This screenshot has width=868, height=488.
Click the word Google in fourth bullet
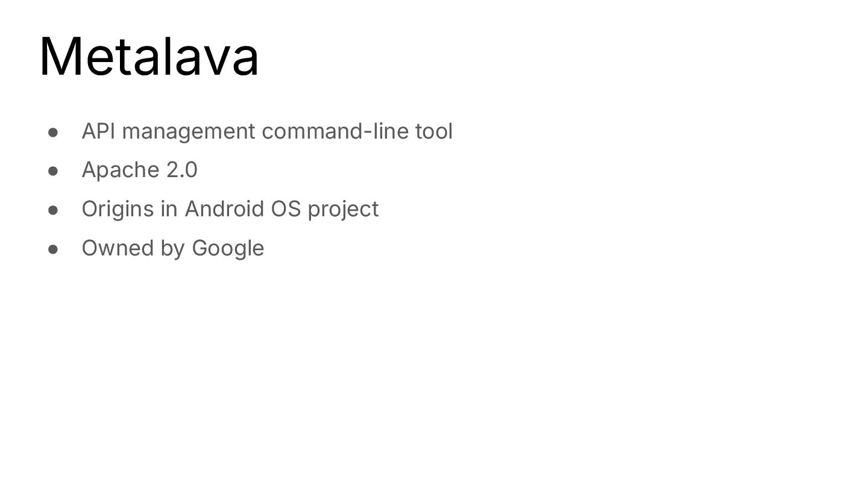coord(228,249)
